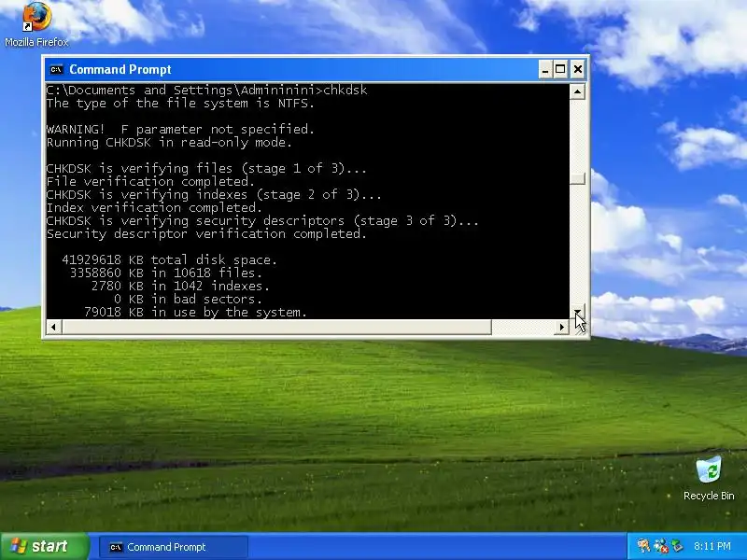
Task: Click '0 KB in bad sectors.' line
Action: click(x=188, y=299)
